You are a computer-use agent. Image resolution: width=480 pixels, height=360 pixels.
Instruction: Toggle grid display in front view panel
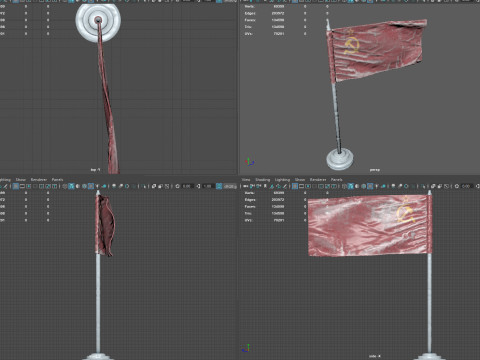pos(16,186)
